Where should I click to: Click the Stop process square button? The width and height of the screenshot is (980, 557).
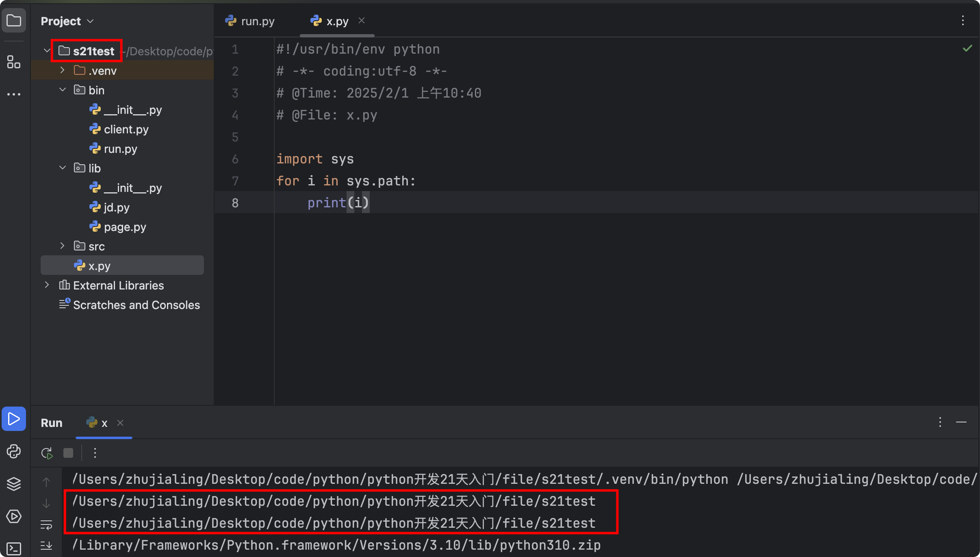[x=68, y=453]
